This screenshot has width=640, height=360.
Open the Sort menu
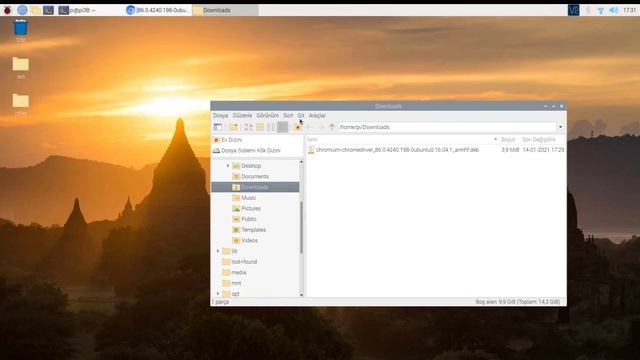288,116
